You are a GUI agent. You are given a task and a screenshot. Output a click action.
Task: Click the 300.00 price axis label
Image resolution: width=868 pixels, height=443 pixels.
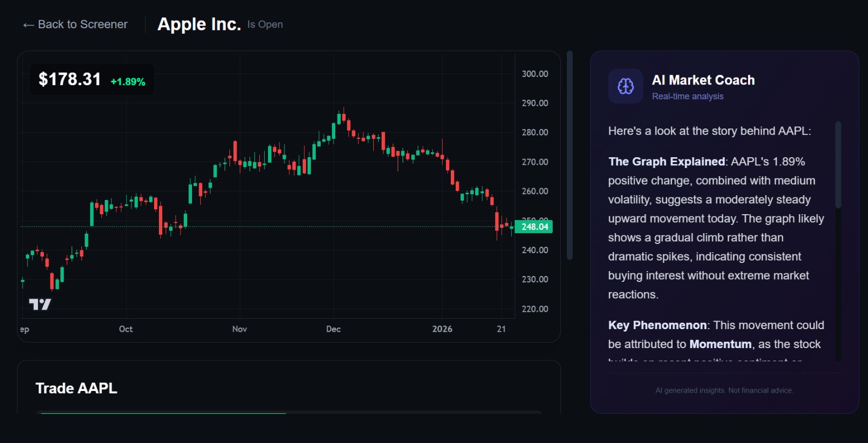535,74
